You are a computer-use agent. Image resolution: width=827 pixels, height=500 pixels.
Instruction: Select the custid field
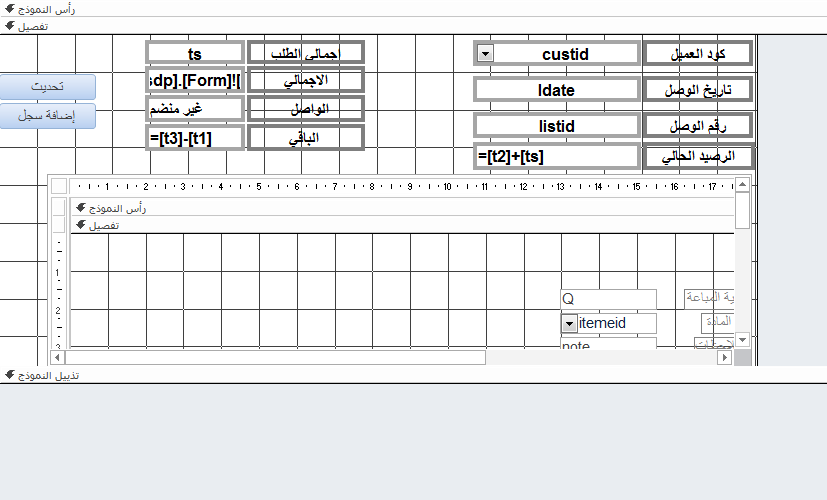click(556, 54)
